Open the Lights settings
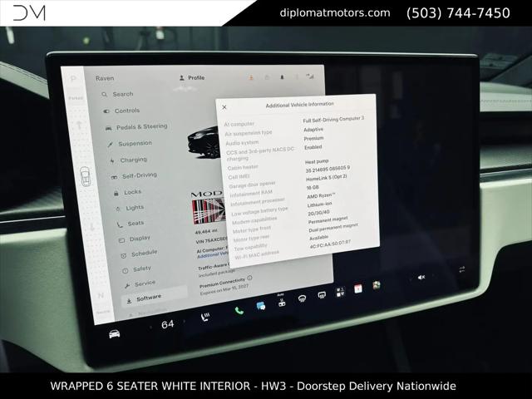The width and height of the screenshot is (532, 399). 130,208
